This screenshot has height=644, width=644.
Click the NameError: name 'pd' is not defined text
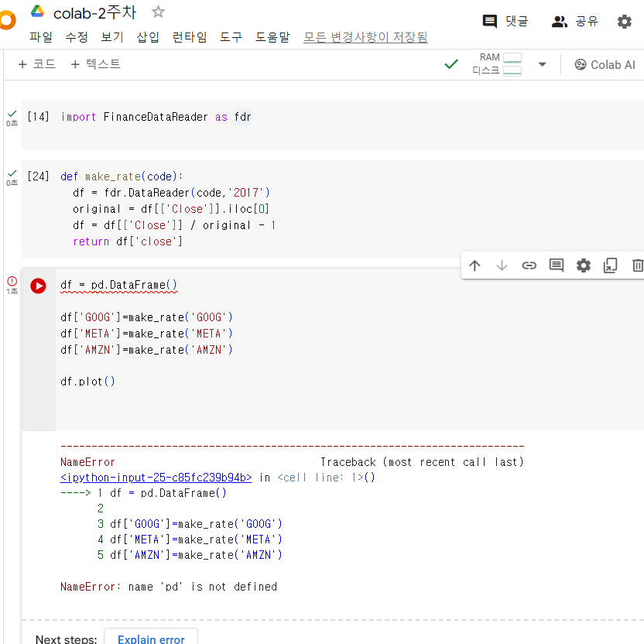169,587
